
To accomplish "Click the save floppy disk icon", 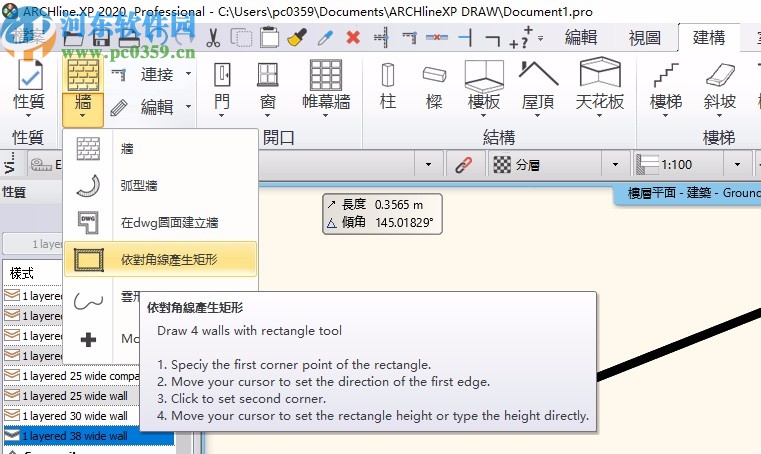I will point(101,38).
